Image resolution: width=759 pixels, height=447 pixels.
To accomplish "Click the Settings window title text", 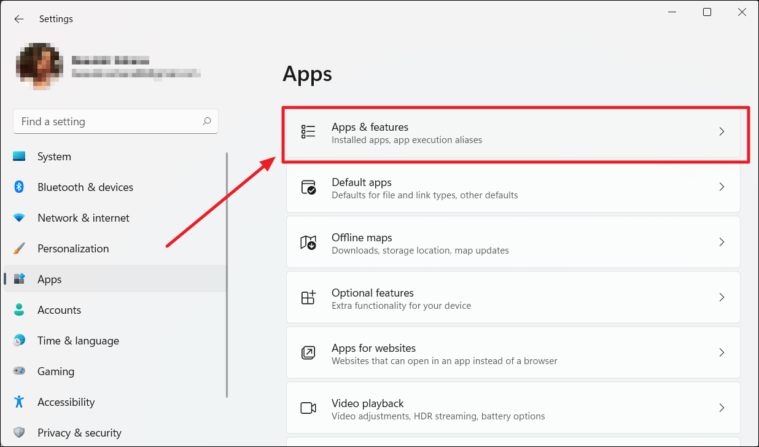I will pos(56,19).
